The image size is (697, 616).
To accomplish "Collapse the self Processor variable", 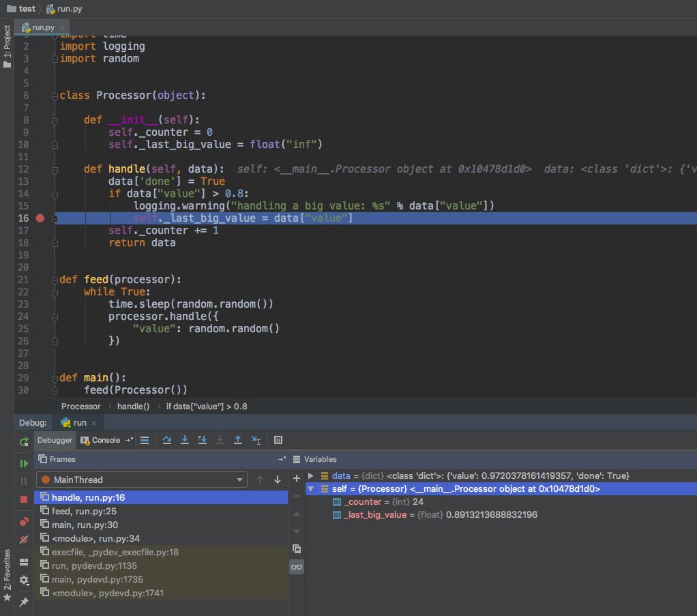I will 311,489.
